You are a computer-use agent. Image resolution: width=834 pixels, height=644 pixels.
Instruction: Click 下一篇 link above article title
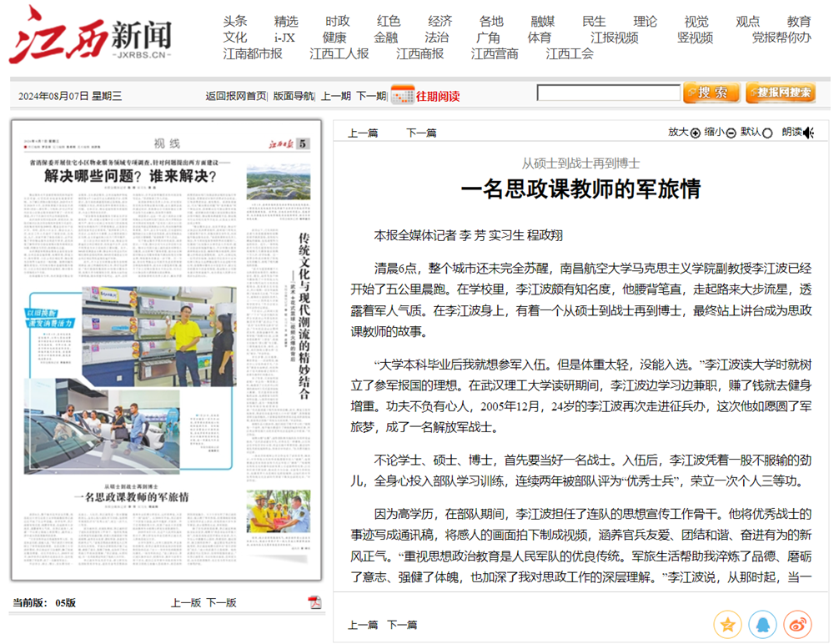coord(421,133)
